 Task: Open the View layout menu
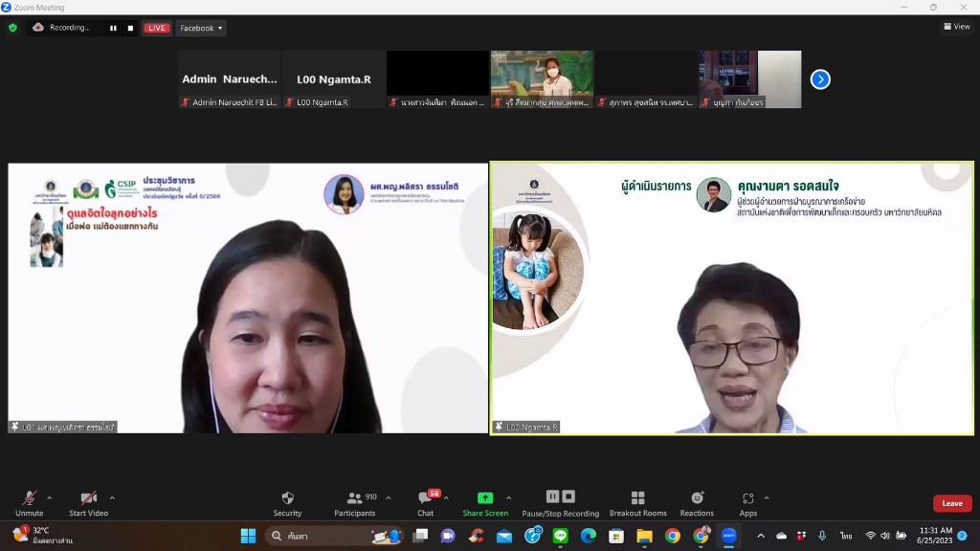pyautogui.click(x=957, y=26)
